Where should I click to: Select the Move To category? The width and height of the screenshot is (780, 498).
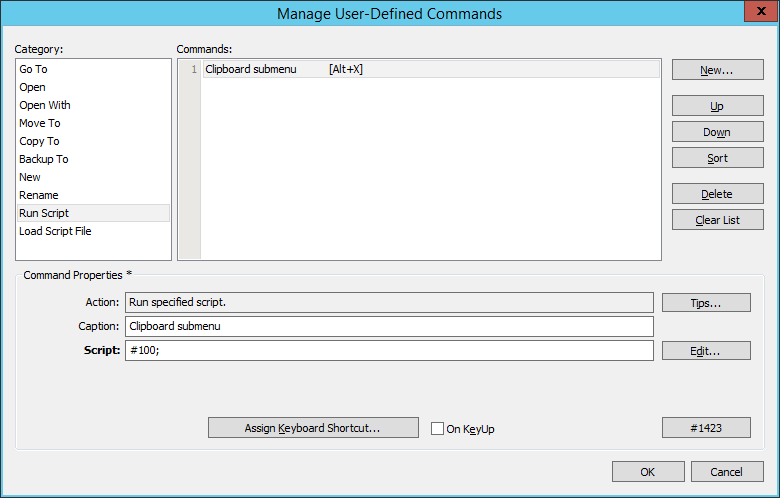coord(40,123)
